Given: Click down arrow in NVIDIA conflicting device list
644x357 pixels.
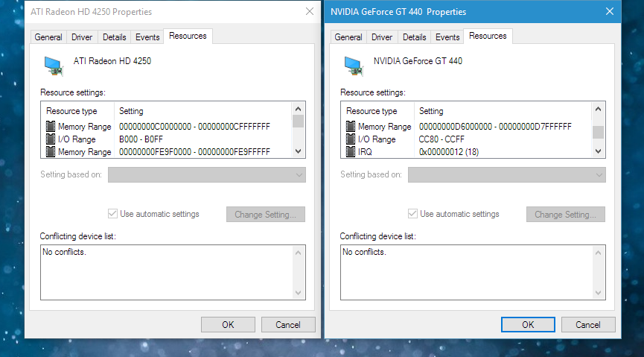Looking at the screenshot, I should click(x=598, y=293).
